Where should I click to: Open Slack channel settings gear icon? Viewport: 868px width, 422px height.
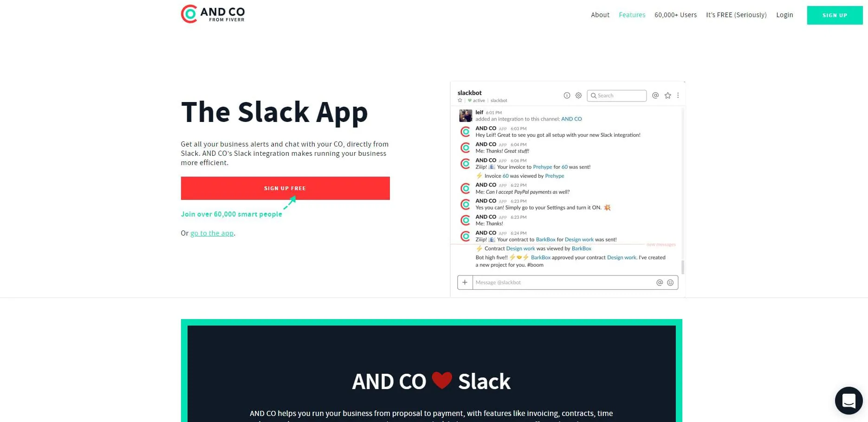tap(578, 96)
